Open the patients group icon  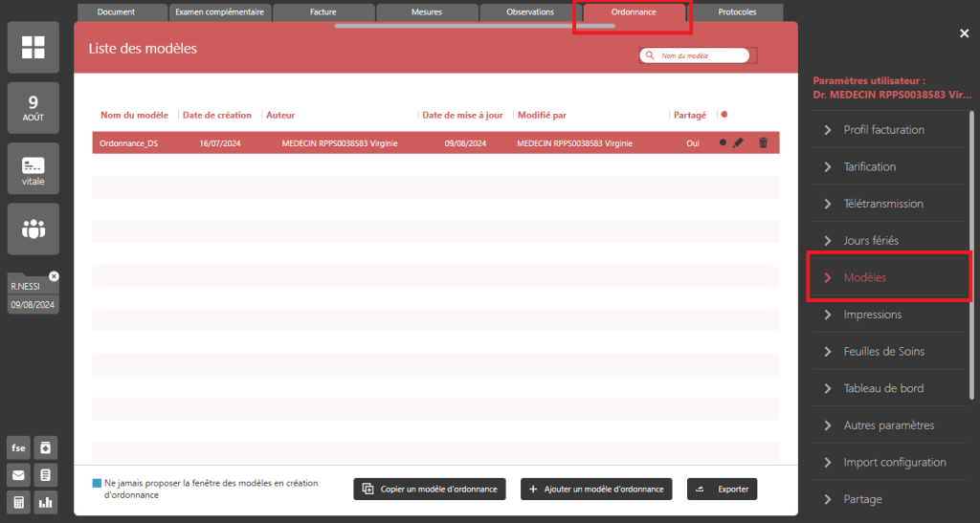(x=33, y=229)
